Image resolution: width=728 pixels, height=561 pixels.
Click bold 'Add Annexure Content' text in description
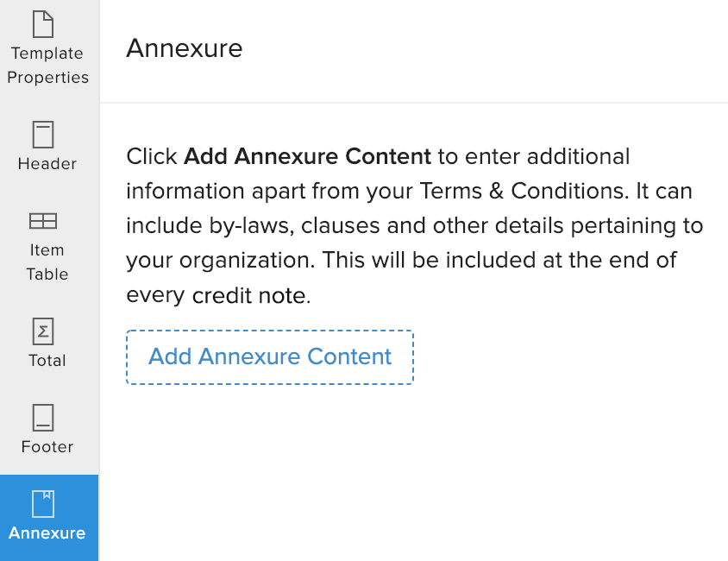307,157
